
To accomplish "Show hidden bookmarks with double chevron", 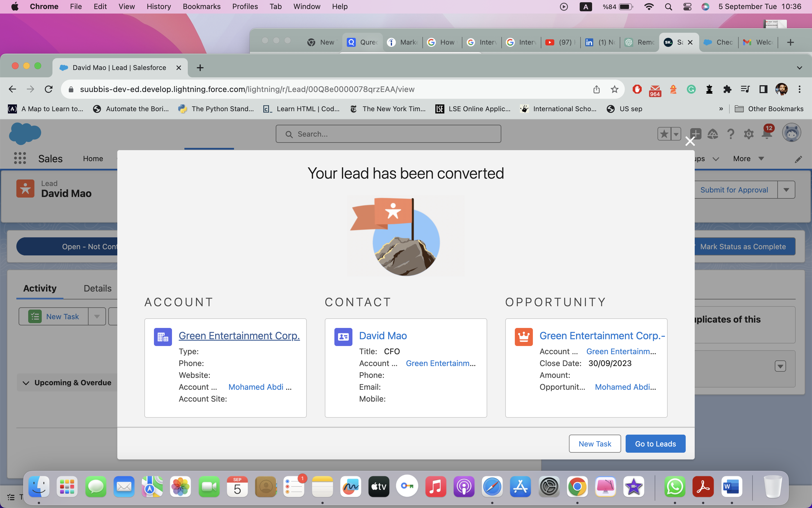I will pyautogui.click(x=721, y=109).
